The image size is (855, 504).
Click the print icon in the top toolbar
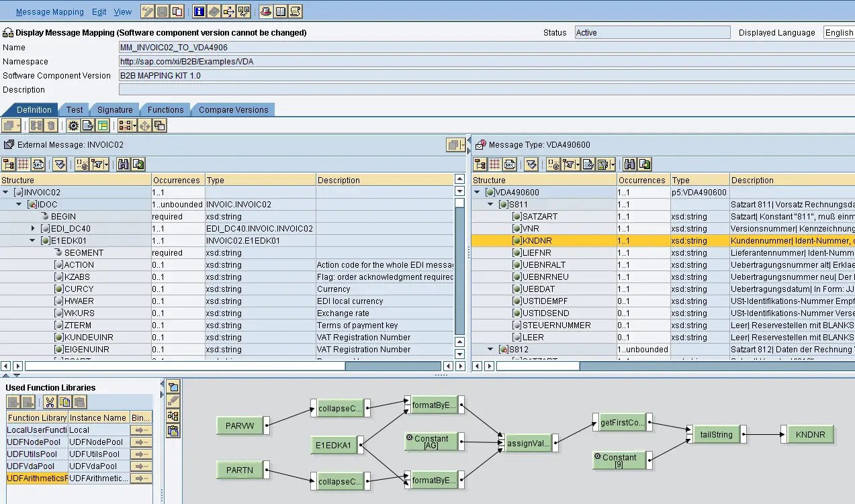click(265, 10)
